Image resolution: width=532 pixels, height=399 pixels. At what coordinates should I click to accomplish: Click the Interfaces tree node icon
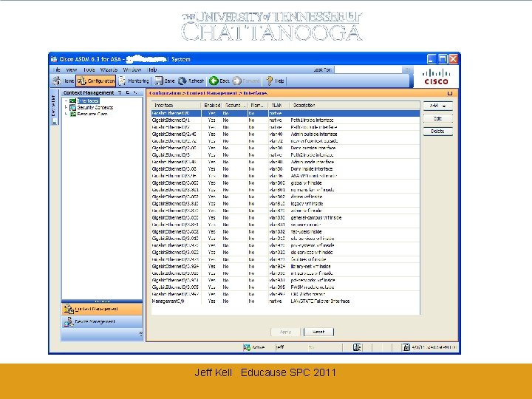coord(72,100)
